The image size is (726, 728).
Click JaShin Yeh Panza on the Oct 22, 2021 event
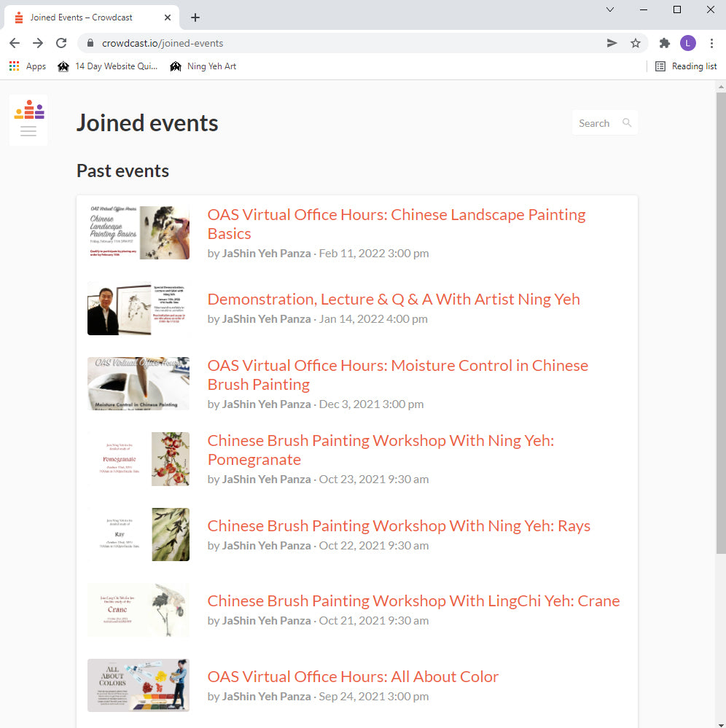tap(266, 546)
